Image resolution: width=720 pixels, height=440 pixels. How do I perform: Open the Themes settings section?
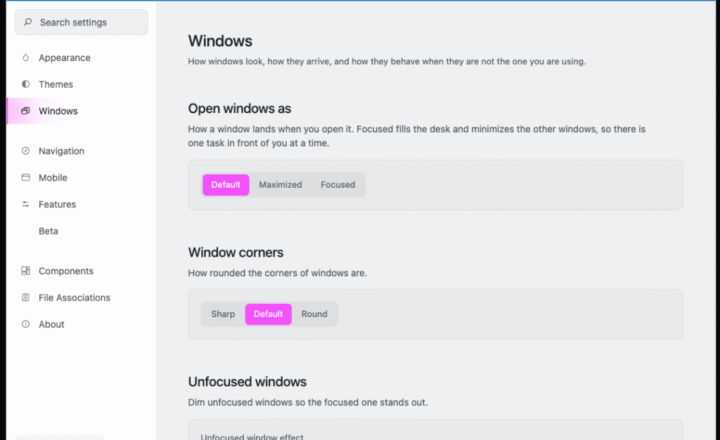pos(81,85)
